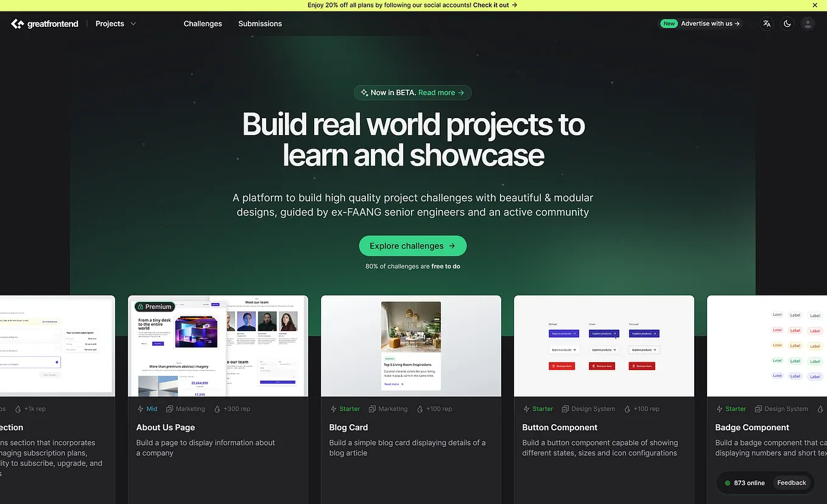This screenshot has height=504, width=827.
Task: Click the +300 rep flame icon
Action: click(x=217, y=409)
